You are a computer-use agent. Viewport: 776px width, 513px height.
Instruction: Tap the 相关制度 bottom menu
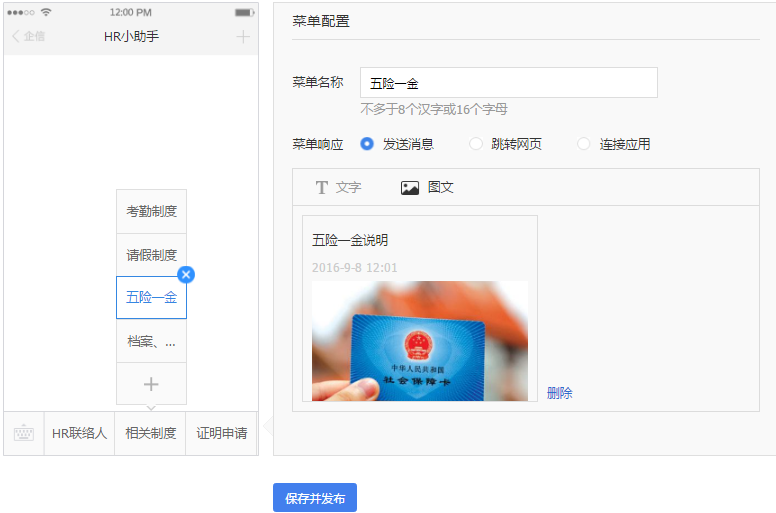150,433
